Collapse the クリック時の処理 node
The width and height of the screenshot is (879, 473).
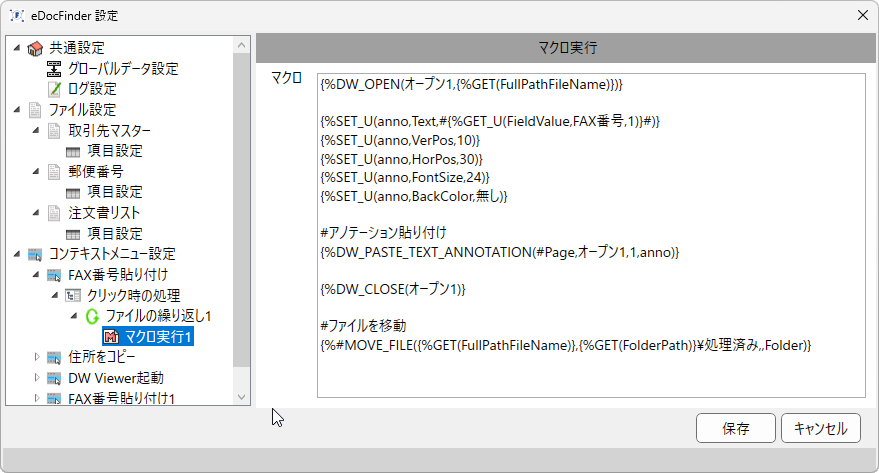[55, 295]
